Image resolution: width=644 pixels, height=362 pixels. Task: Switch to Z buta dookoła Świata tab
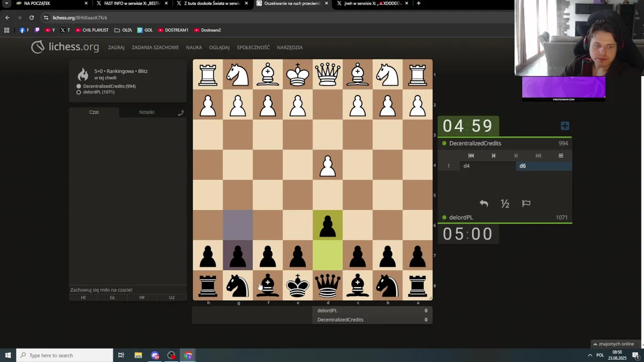click(x=212, y=4)
